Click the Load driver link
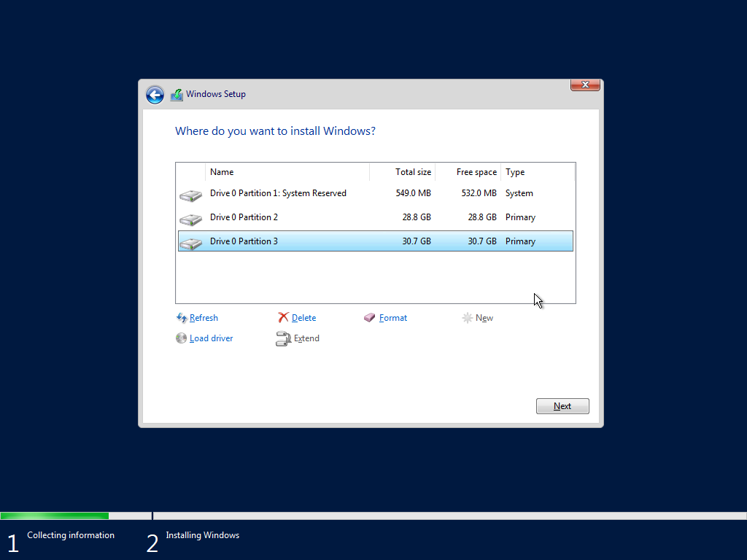747x560 pixels. coord(211,338)
